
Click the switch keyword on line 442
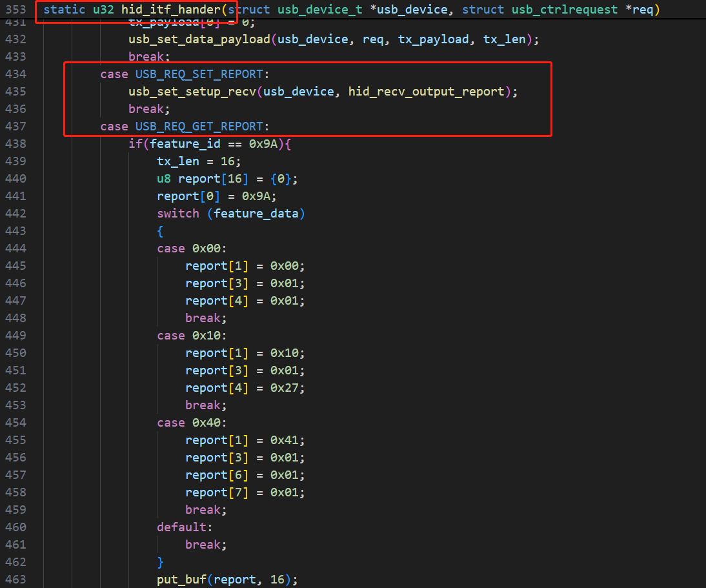coord(178,214)
